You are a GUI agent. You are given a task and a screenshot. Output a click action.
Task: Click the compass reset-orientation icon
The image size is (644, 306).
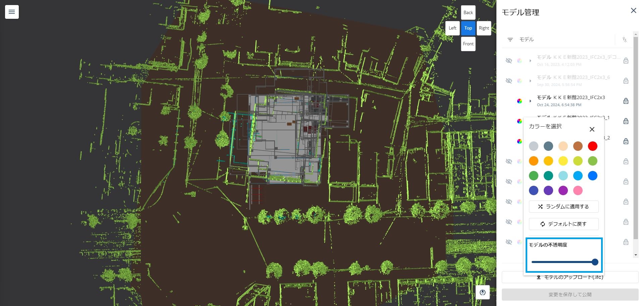483,292
